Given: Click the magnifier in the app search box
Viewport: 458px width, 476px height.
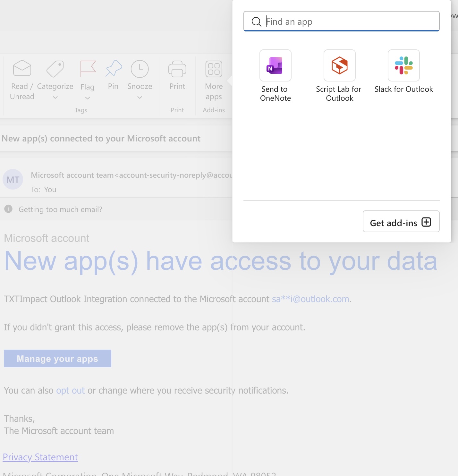Looking at the screenshot, I should [x=256, y=21].
